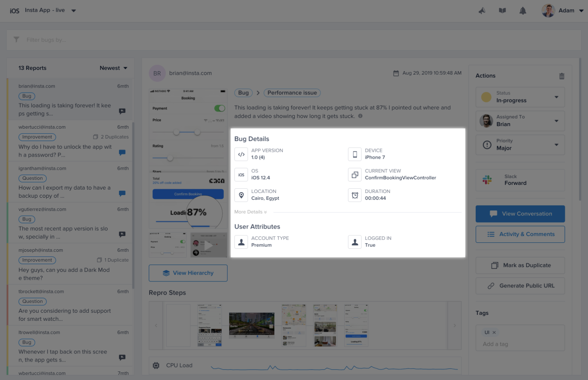Select tbrockett smart watch Question report
This screenshot has height=380, width=588.
[70, 305]
